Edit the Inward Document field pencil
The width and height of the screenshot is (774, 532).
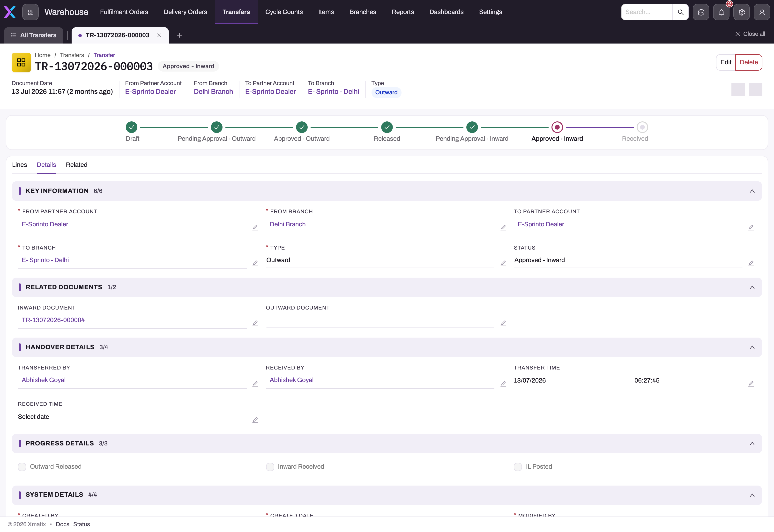(x=255, y=323)
